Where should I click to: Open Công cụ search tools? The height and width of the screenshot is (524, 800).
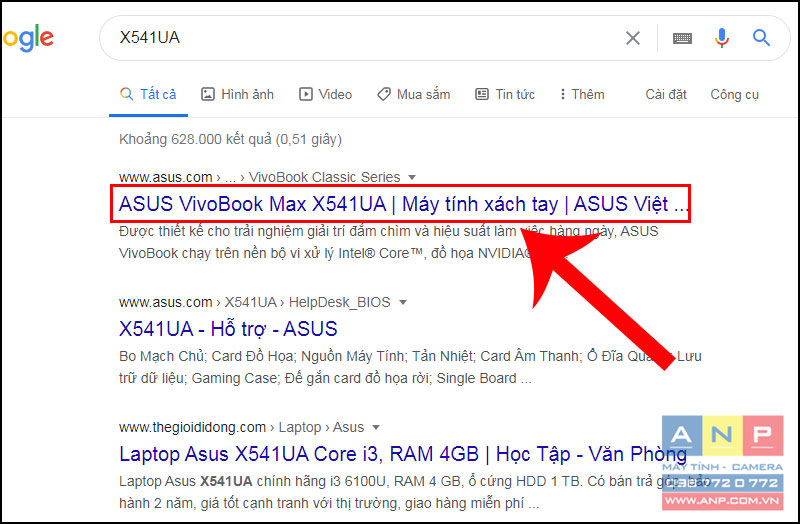[734, 94]
